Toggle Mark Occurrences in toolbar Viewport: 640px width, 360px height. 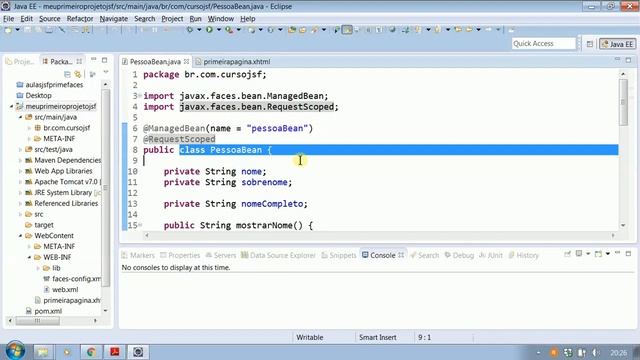(x=347, y=30)
